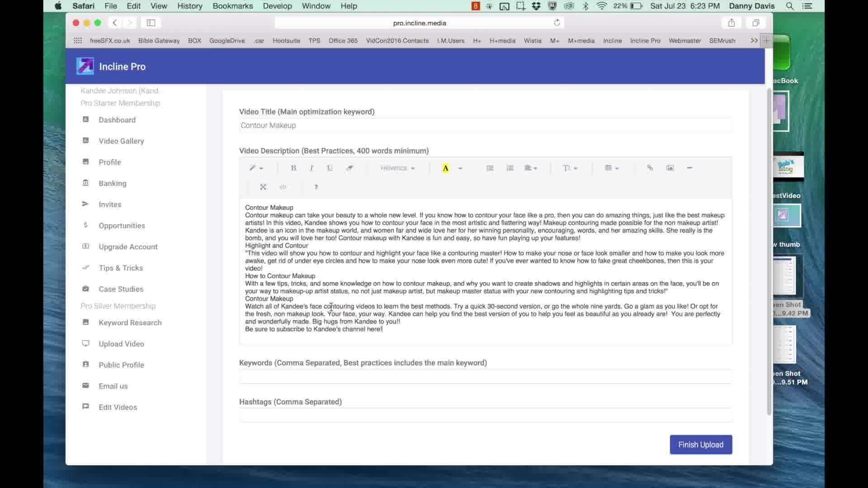The width and height of the screenshot is (868, 488).
Task: Open the Safari Edit menu
Action: click(133, 6)
